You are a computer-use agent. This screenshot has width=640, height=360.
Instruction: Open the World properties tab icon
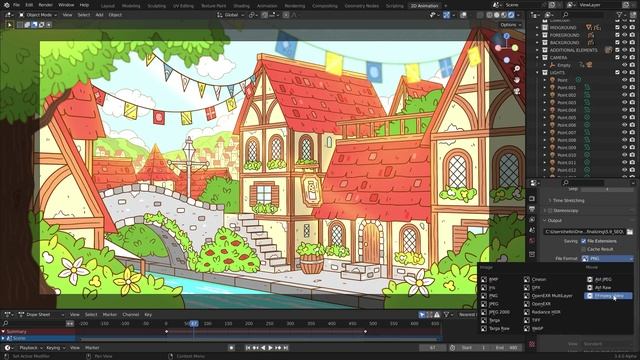click(532, 241)
